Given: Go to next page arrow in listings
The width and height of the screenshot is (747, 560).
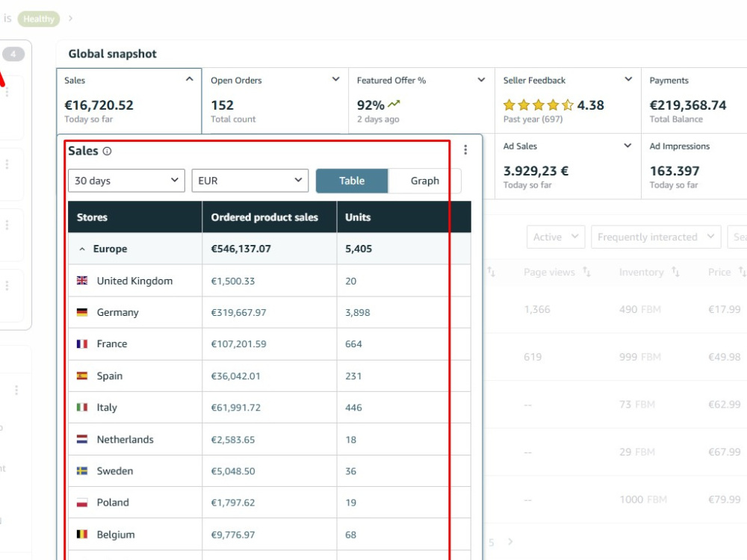Looking at the screenshot, I should pyautogui.click(x=510, y=541).
